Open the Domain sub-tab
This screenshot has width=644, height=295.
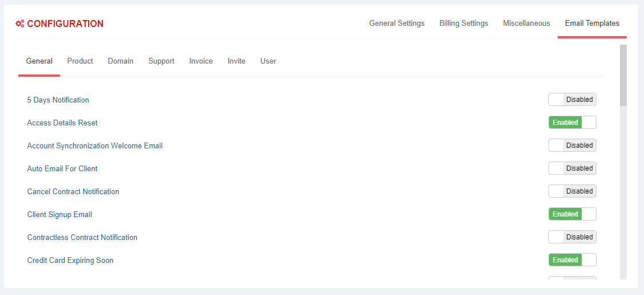pos(121,61)
